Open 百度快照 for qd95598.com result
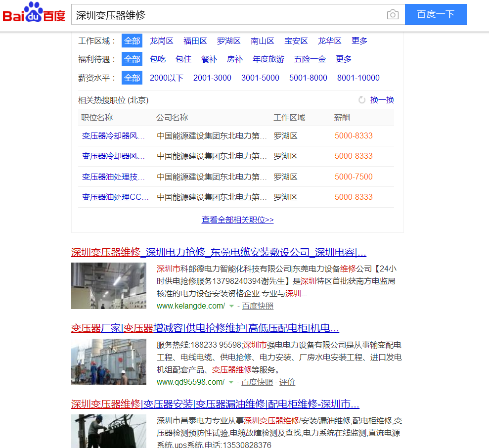489x448 pixels. pos(257,382)
